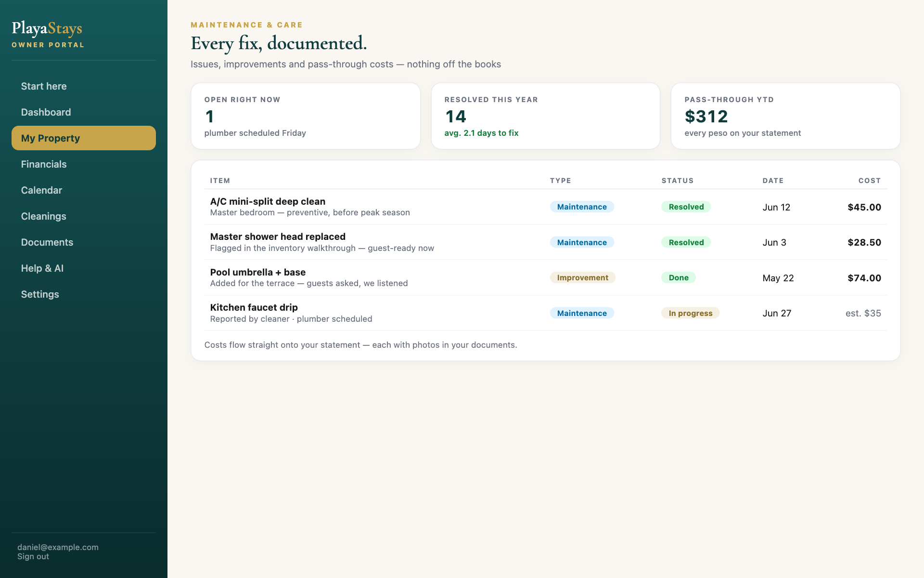Click avg. 2.1 days to fix text
The height and width of the screenshot is (578, 924).
[481, 133]
